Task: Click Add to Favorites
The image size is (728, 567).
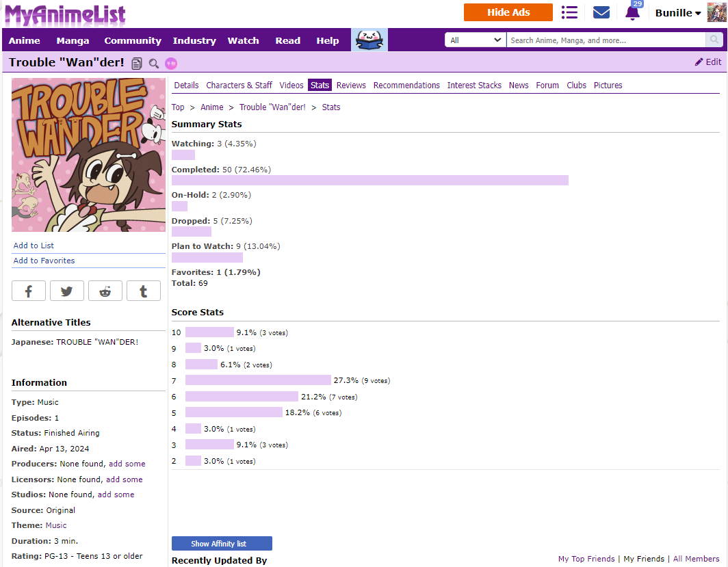Action: point(44,261)
